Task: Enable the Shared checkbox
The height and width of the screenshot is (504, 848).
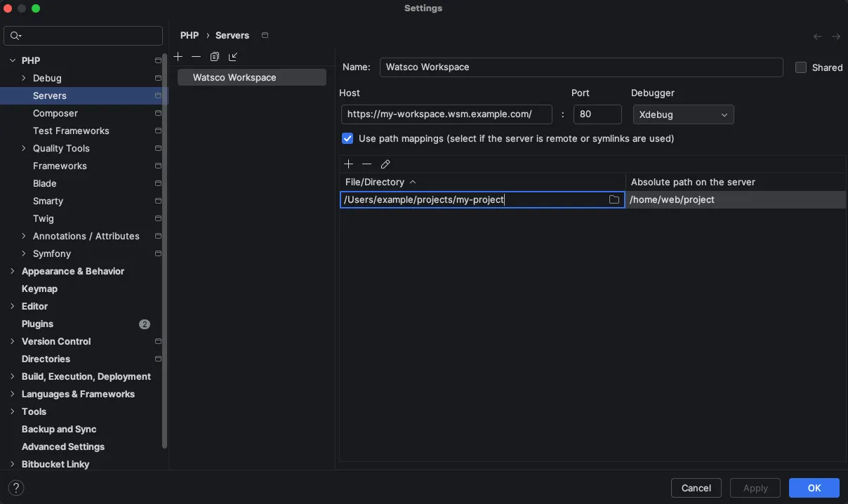Action: 801,67
